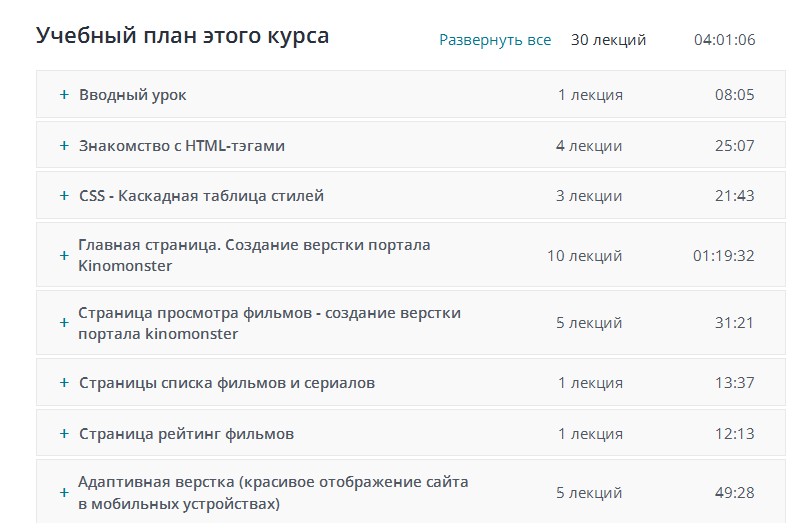
Task: Select Страницы списка фильмов и сериалов title
Action: [227, 383]
